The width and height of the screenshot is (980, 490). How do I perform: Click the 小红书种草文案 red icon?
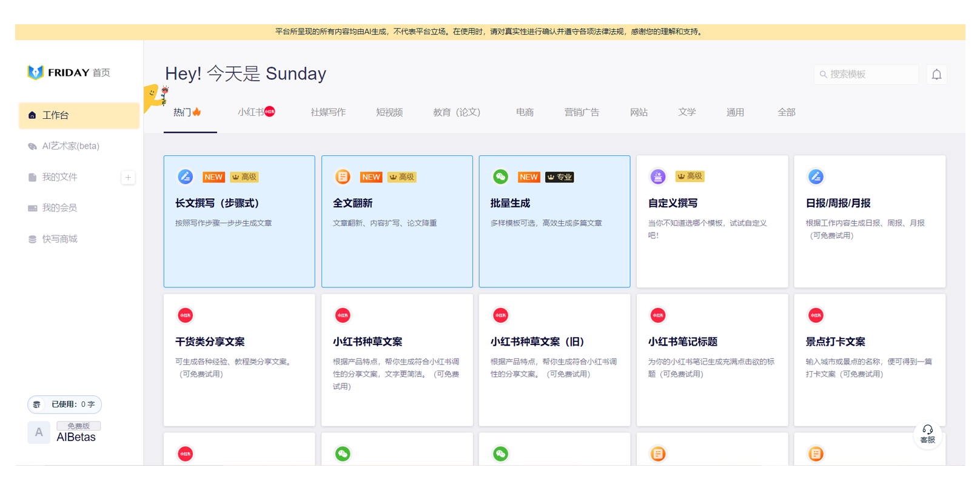click(343, 315)
